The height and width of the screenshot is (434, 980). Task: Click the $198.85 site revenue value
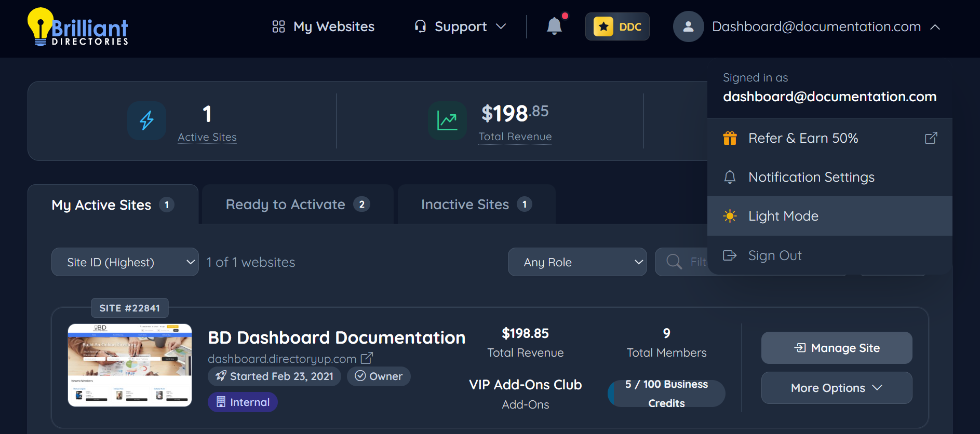525,333
